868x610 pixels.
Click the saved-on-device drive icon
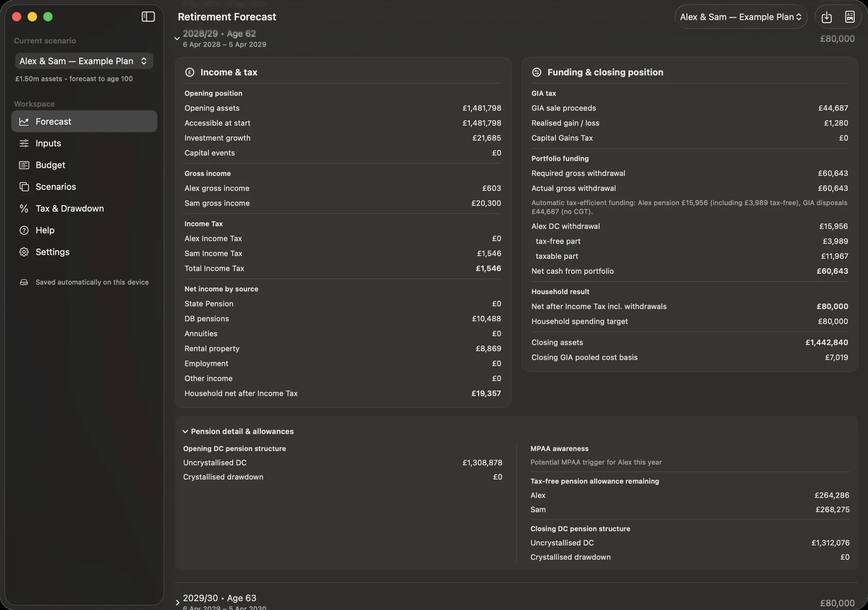(x=24, y=282)
